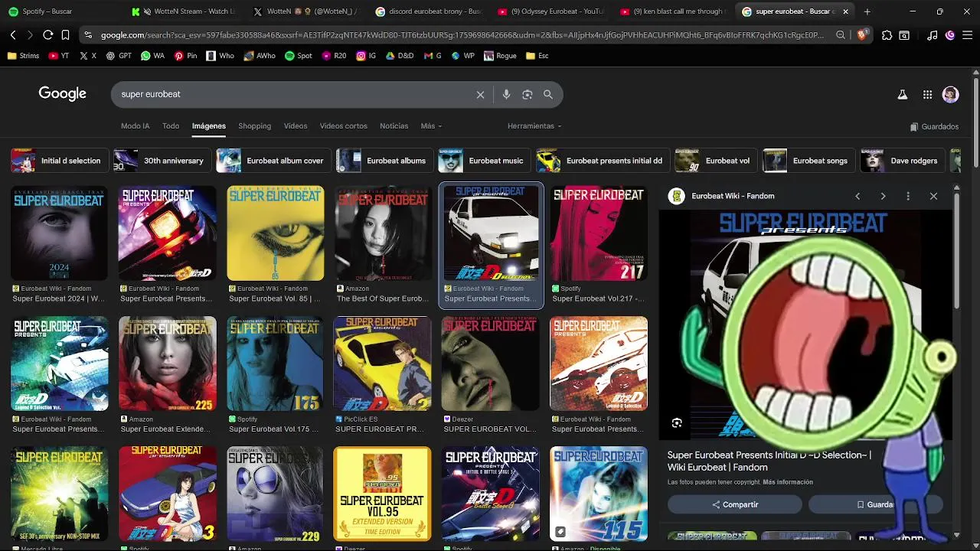Open the YT bookmark
This screenshot has height=551, width=980.
pyautogui.click(x=58, y=56)
